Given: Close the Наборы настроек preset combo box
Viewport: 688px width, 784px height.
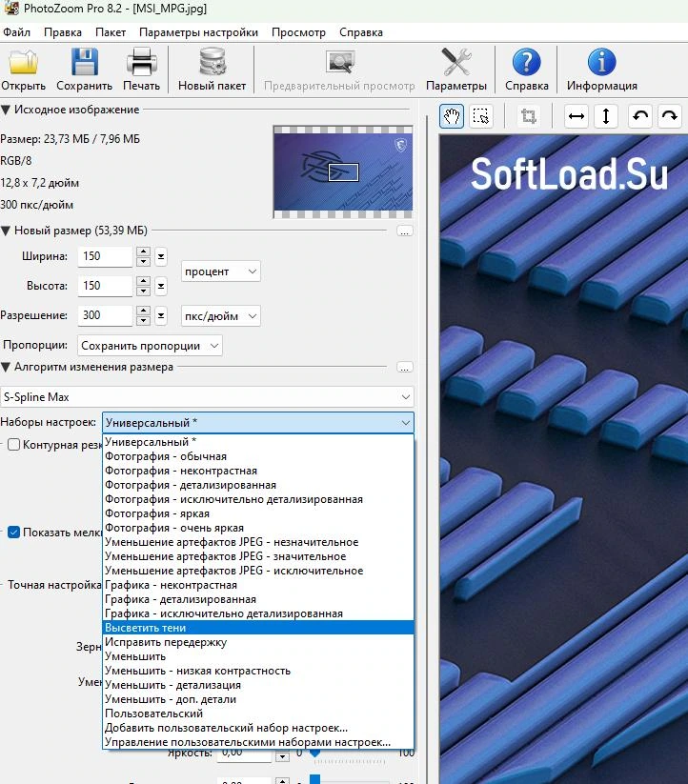Looking at the screenshot, I should tap(258, 423).
